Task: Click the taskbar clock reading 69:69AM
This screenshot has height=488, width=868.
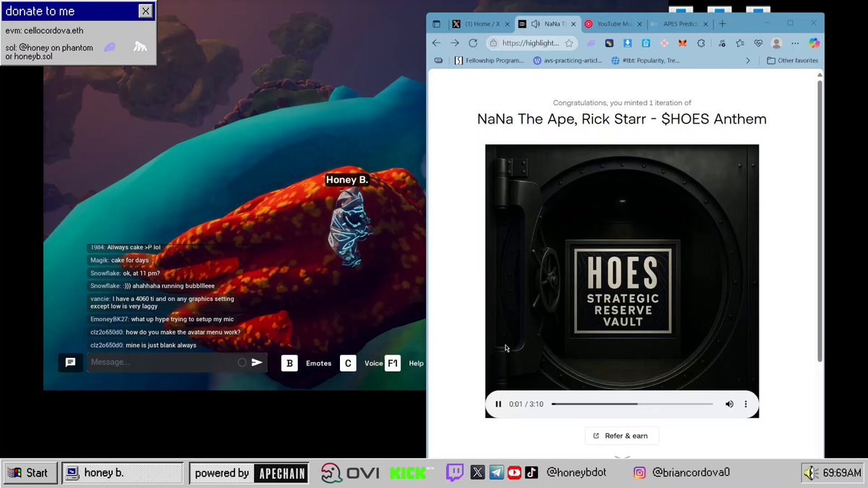Action: (842, 473)
